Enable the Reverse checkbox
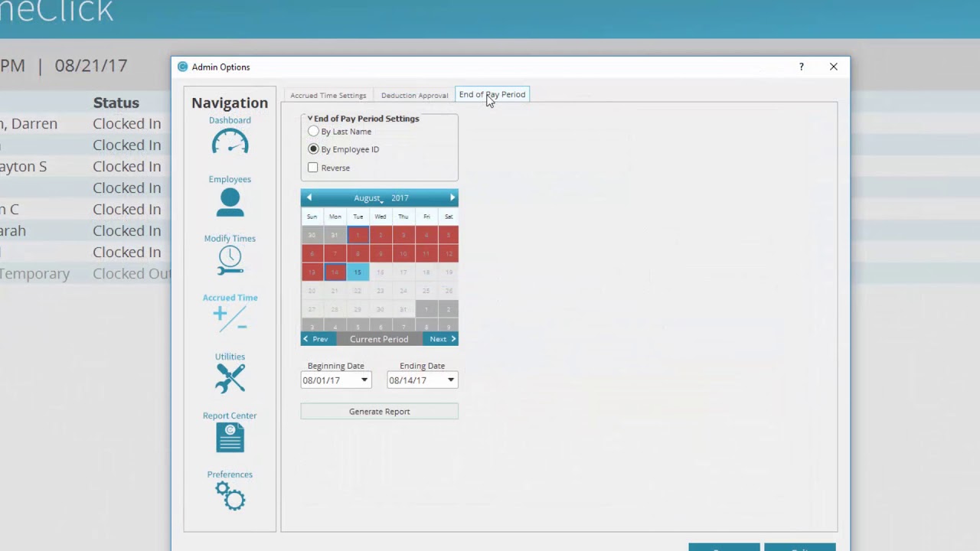The width and height of the screenshot is (980, 551). pos(313,168)
